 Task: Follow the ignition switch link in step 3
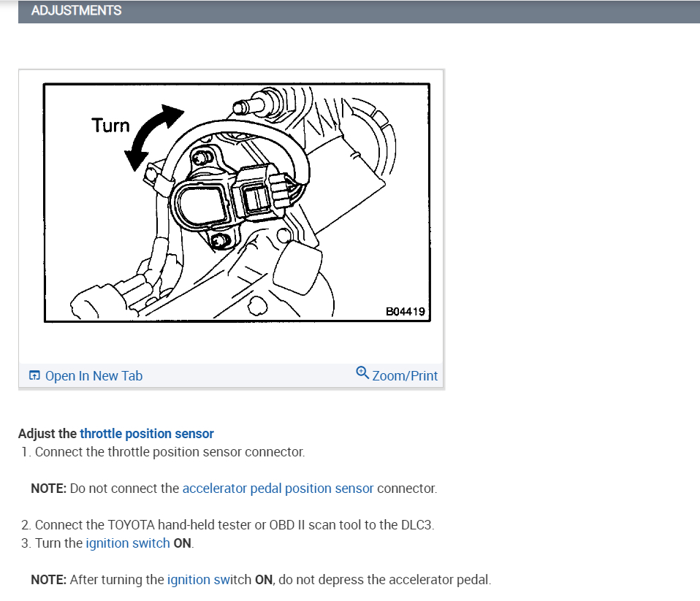coord(128,543)
